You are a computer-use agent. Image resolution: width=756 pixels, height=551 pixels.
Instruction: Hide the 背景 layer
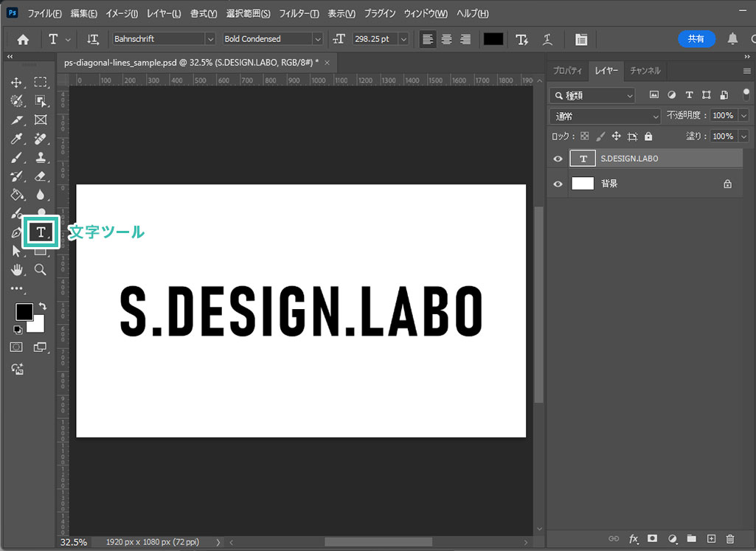pyautogui.click(x=558, y=184)
